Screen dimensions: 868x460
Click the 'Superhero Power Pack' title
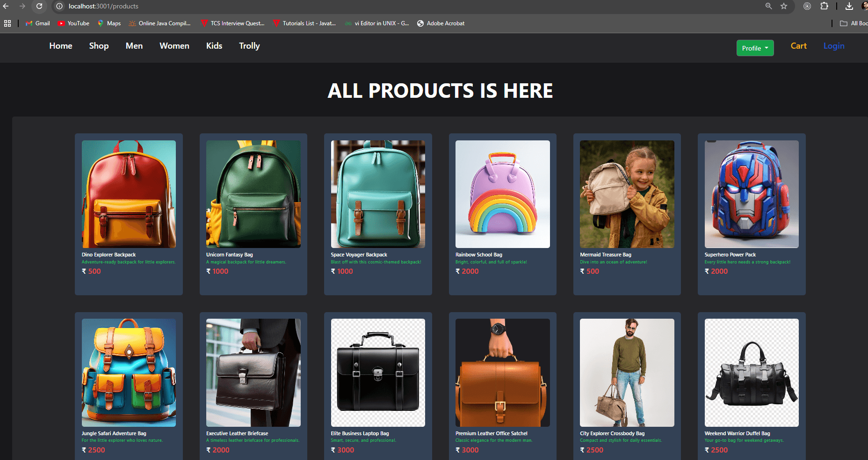pyautogui.click(x=730, y=255)
